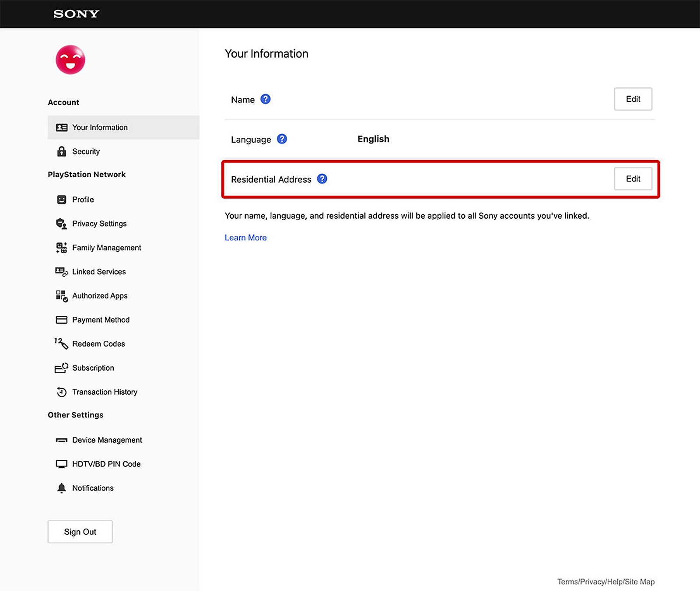Click the Name help question mark icon
The image size is (700, 592).
click(x=265, y=99)
